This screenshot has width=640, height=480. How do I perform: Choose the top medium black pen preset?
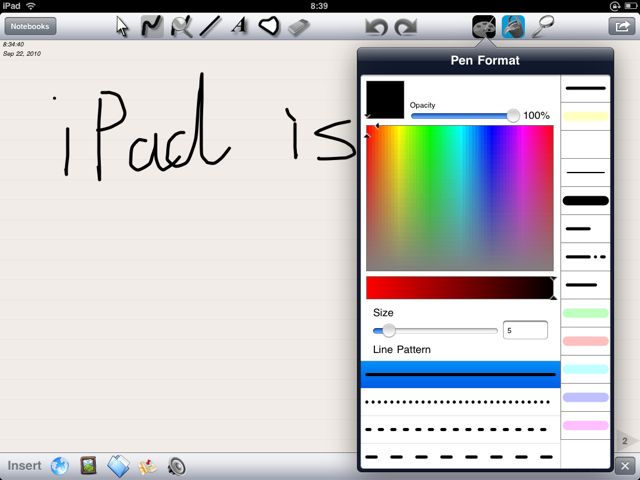585,88
